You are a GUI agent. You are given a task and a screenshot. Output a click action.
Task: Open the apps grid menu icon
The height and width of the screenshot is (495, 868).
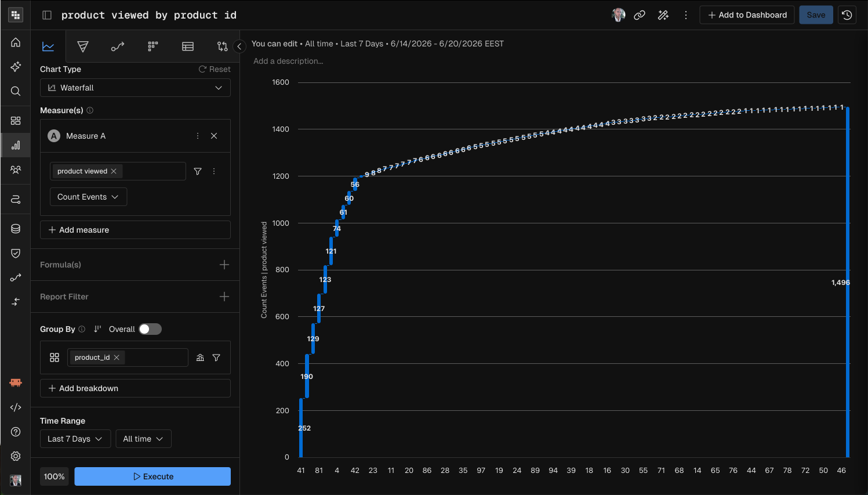click(x=16, y=15)
